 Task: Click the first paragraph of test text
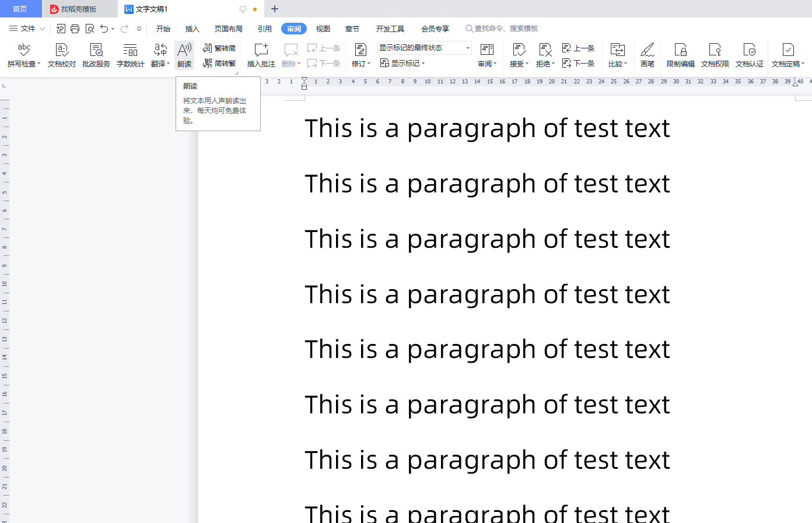(487, 128)
